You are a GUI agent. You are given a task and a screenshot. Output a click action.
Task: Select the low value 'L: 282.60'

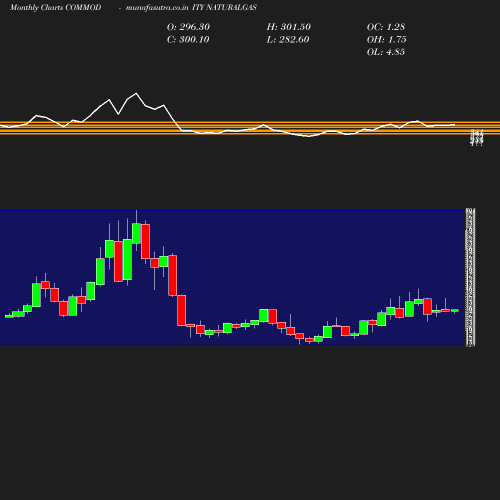(x=288, y=40)
